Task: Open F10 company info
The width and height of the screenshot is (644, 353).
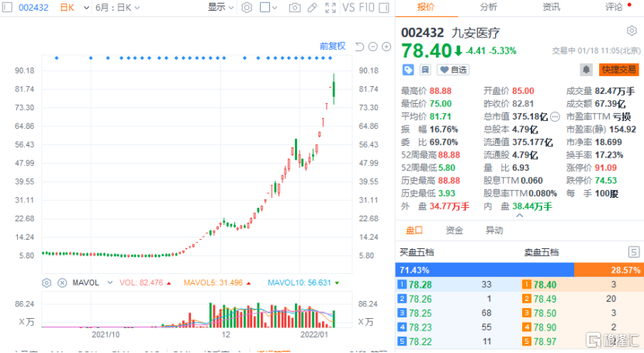Action: (366, 8)
